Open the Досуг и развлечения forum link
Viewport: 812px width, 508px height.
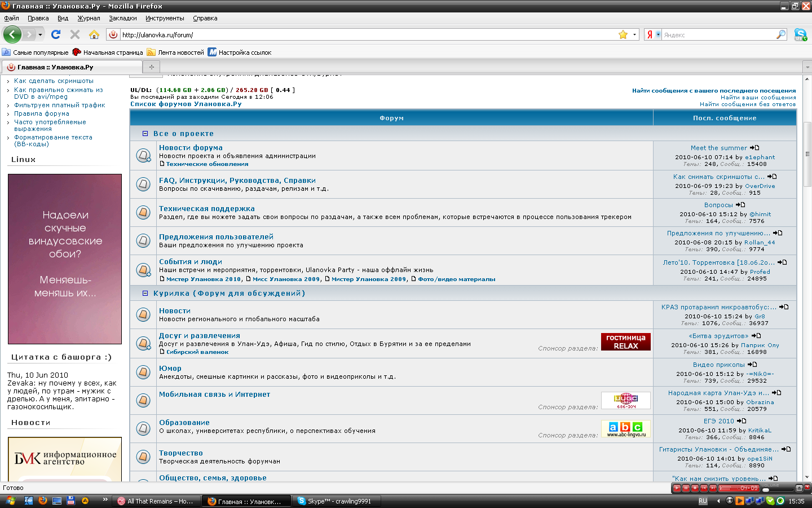pyautogui.click(x=200, y=336)
